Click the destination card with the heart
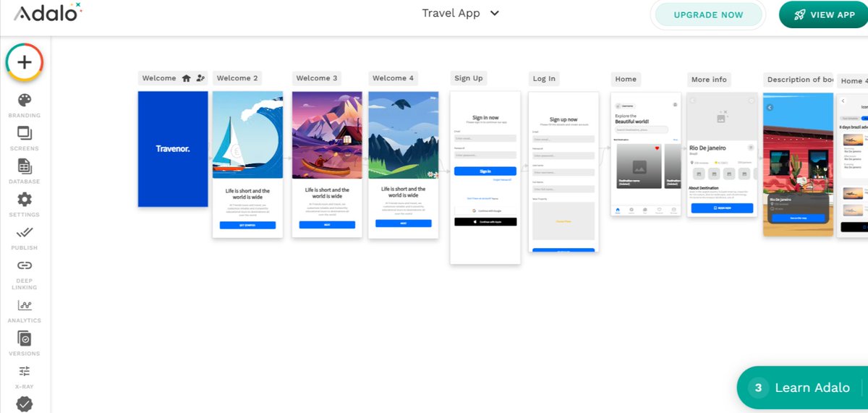 tap(638, 166)
